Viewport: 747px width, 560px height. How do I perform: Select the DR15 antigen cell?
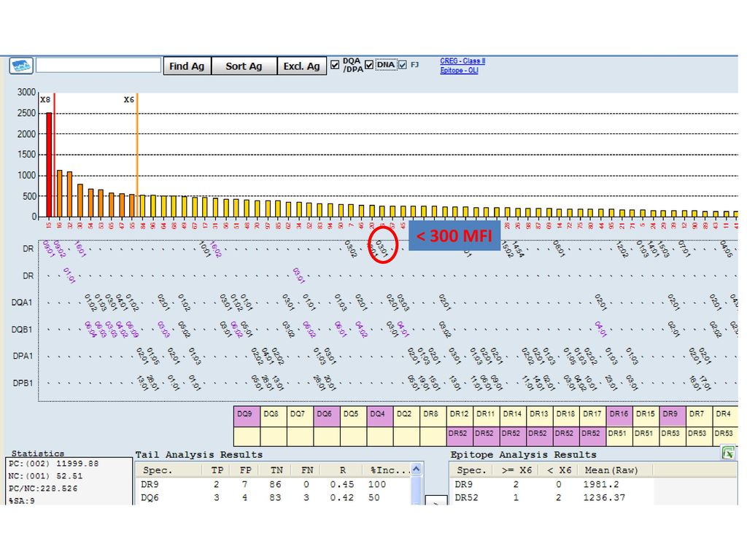tap(646, 416)
